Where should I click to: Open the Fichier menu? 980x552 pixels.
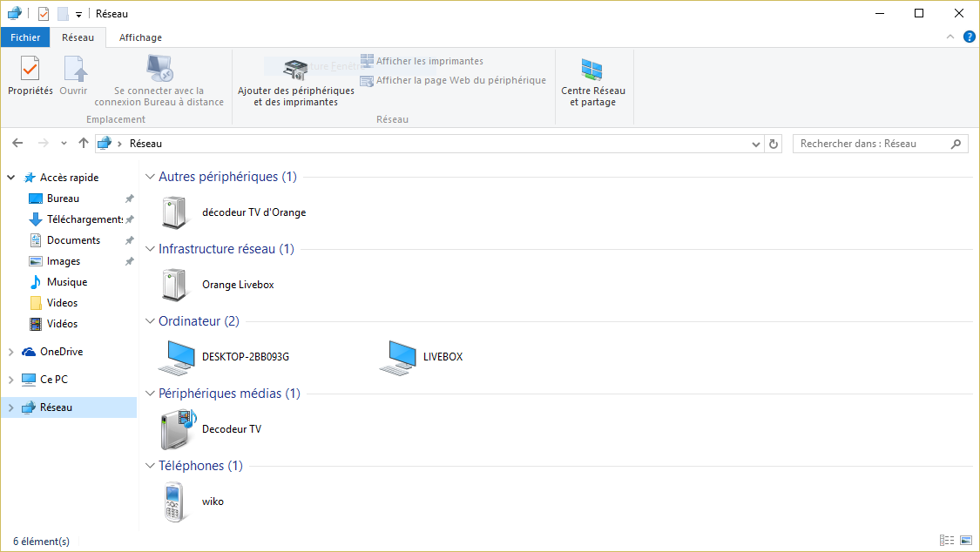click(25, 37)
